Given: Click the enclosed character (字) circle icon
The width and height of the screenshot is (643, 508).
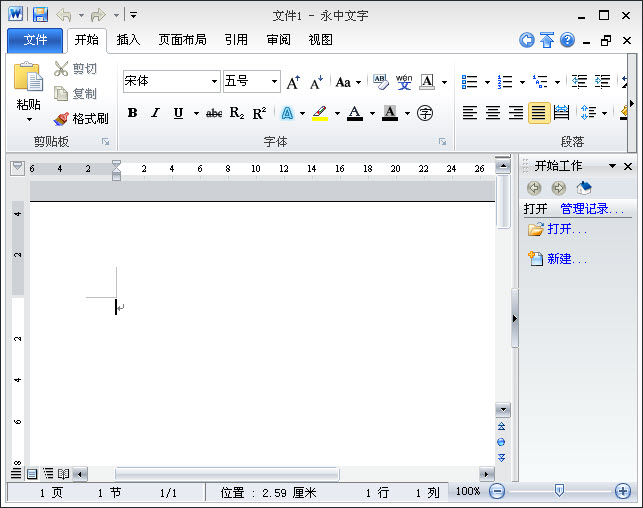Looking at the screenshot, I should [x=425, y=114].
